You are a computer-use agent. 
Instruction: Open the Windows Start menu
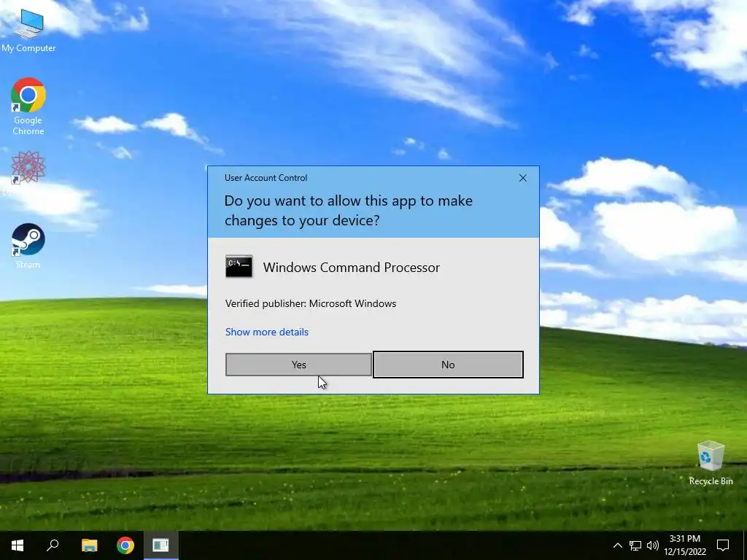18,545
